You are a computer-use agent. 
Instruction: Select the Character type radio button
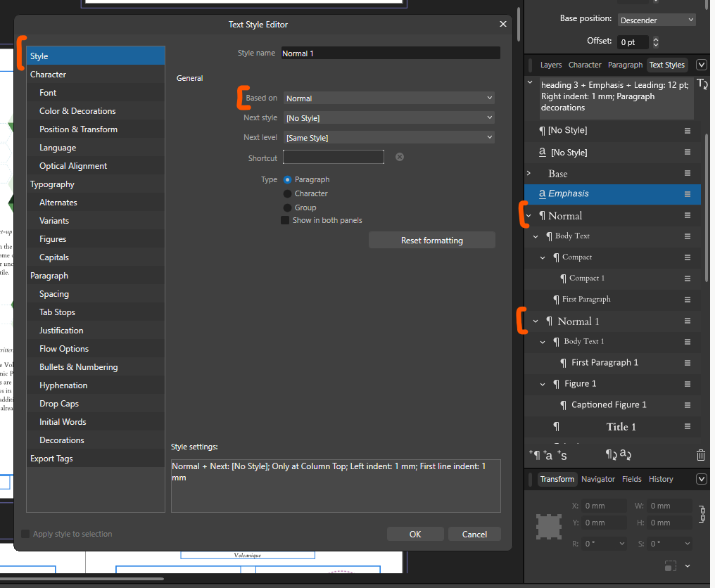coord(287,193)
